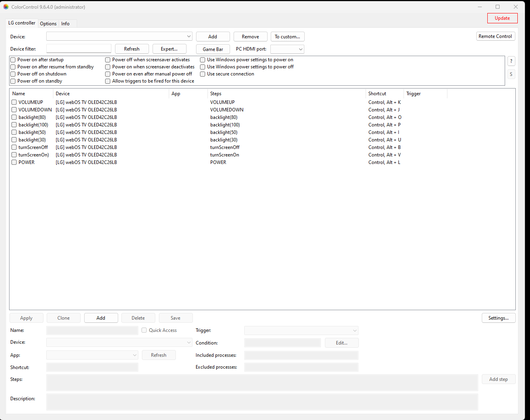Open the Trigger dropdown
The height and width of the screenshot is (420, 530).
301,330
